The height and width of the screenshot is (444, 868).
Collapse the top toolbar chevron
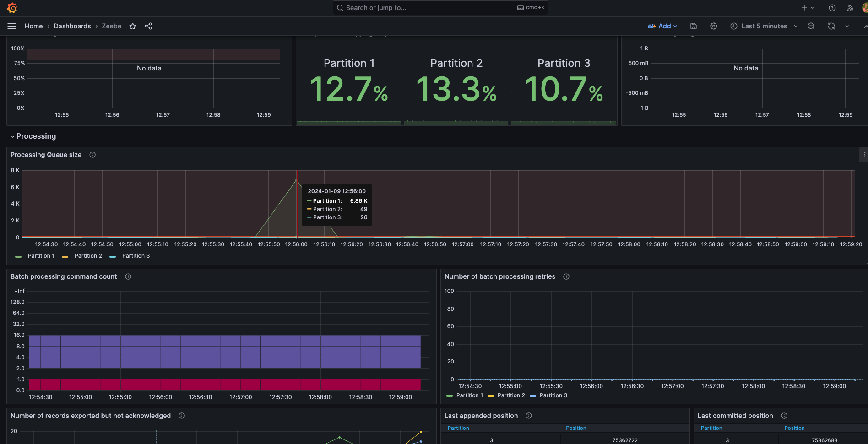(x=865, y=26)
